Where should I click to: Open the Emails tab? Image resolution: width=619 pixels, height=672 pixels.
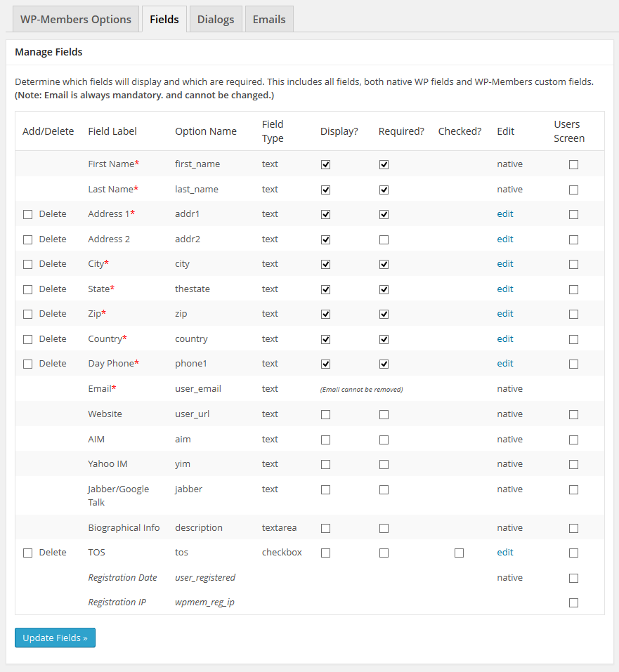(268, 19)
